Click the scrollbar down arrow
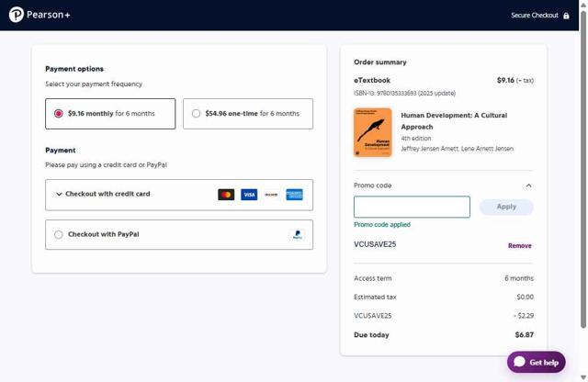This screenshot has width=588, height=382. [x=583, y=377]
